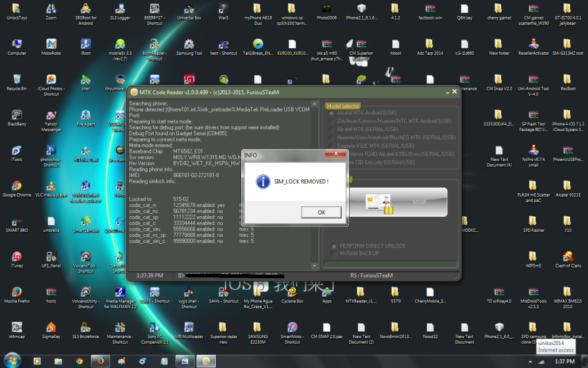Enable the NVRAM BACKUP checkbox
This screenshot has width=588, height=368.
click(333, 253)
